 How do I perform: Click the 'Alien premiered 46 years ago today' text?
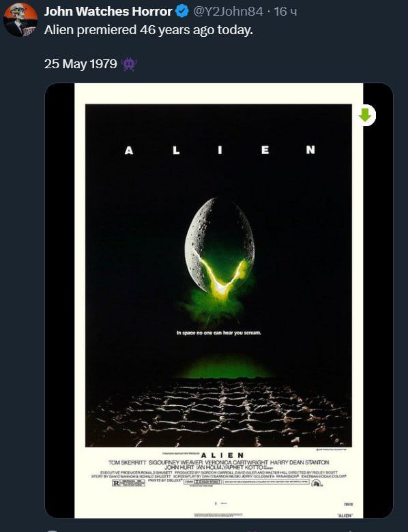point(148,30)
